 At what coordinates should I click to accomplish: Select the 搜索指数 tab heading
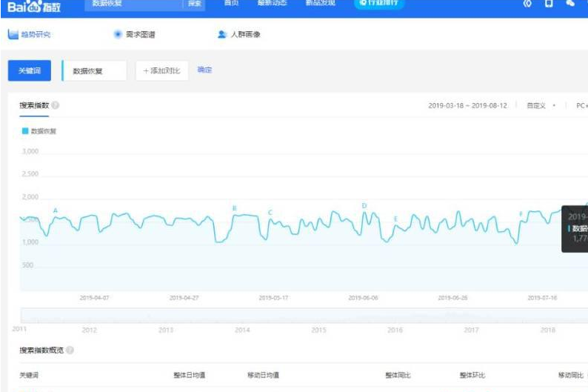tap(34, 105)
